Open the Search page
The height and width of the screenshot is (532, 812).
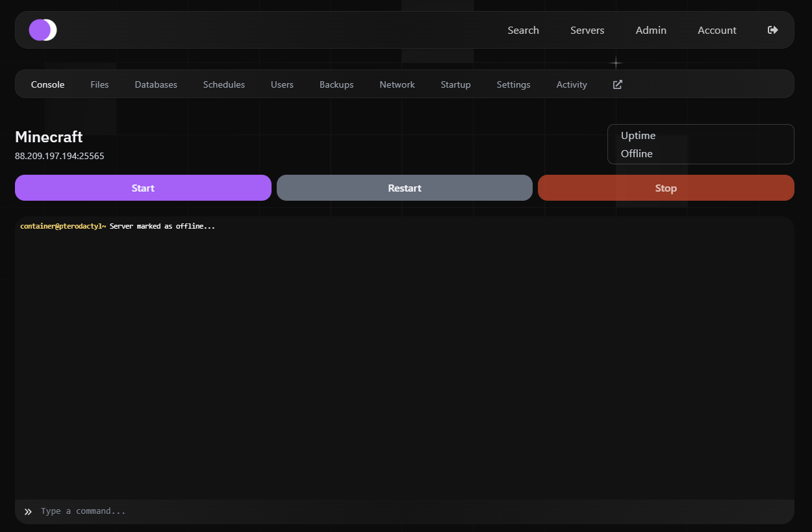coord(523,30)
